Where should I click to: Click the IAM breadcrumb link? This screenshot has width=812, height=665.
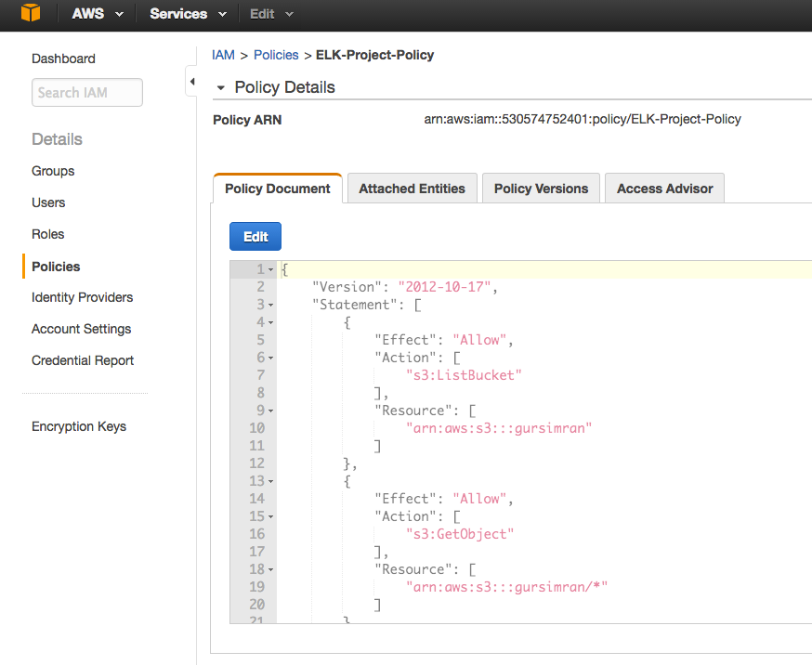coord(223,55)
